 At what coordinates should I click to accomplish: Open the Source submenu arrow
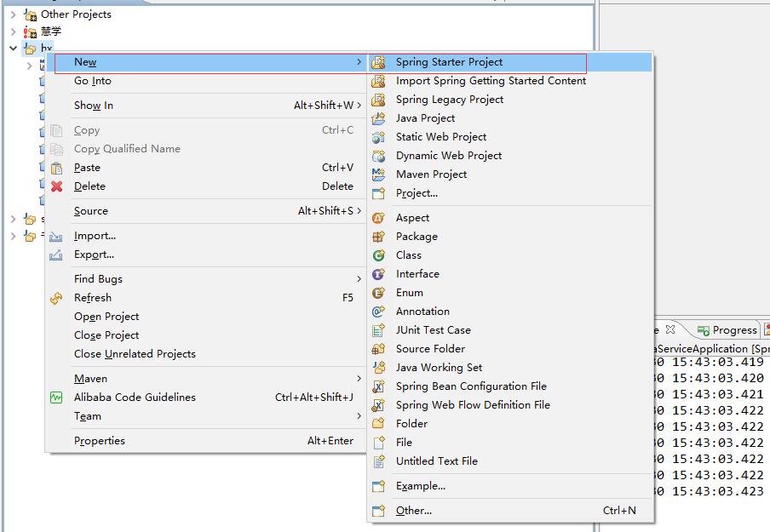[x=359, y=210]
